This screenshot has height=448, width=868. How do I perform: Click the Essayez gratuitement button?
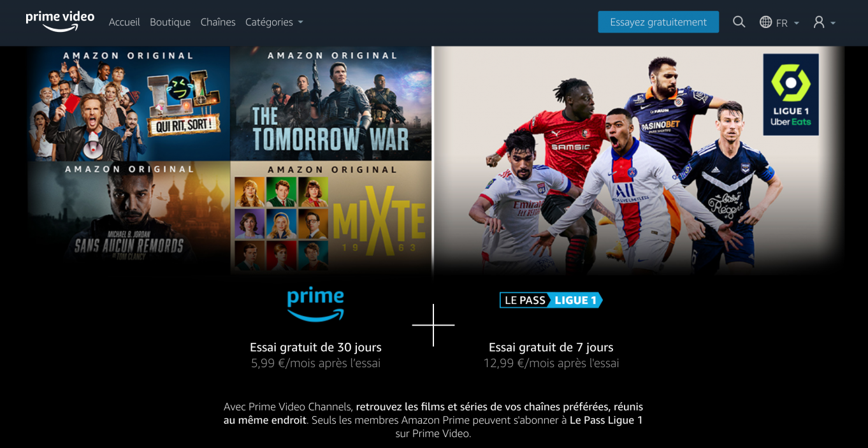658,22
